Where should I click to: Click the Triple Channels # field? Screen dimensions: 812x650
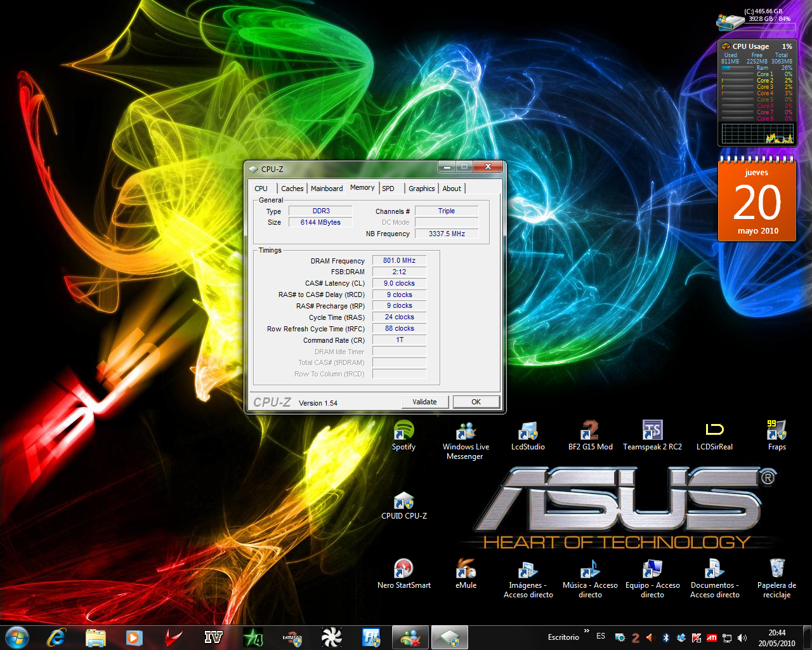point(447,211)
